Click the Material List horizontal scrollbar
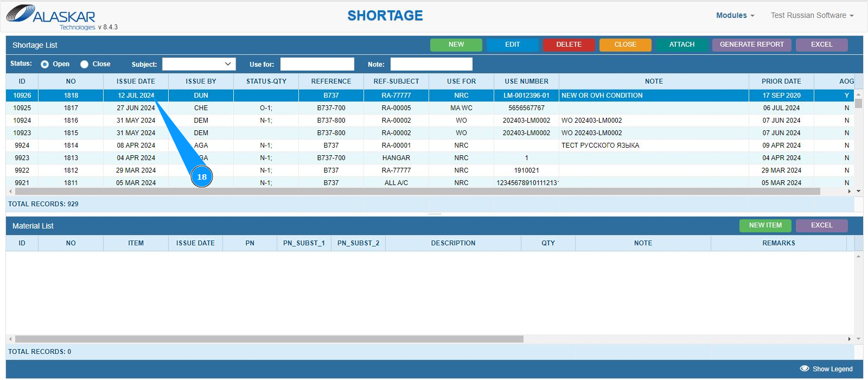Viewport: 868px width, 380px height. [269, 339]
